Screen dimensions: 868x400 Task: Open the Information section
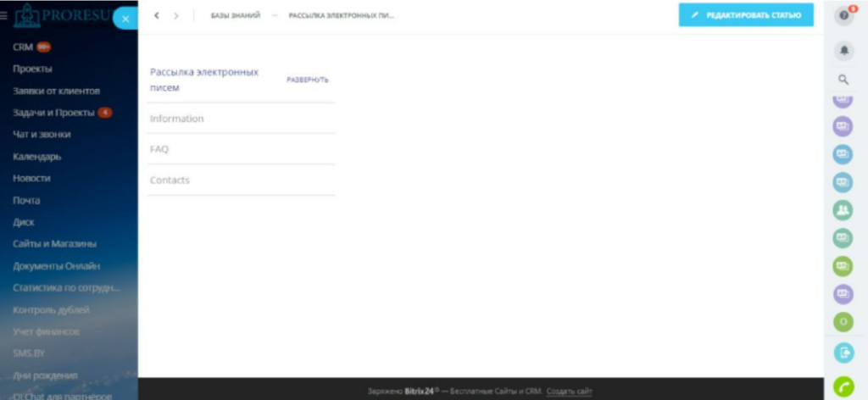[176, 119]
